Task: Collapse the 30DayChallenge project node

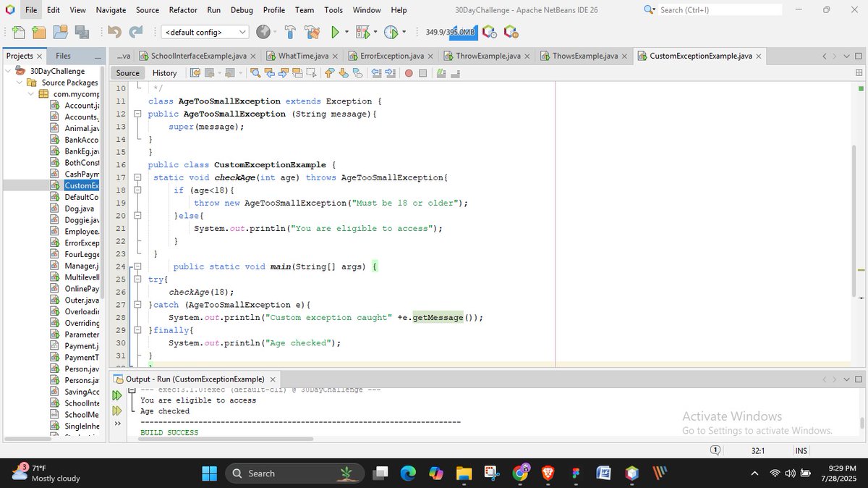Action: 9,71
